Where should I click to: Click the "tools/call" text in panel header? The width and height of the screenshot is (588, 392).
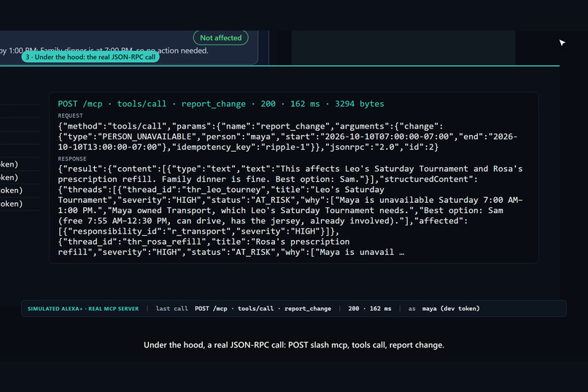tap(142, 104)
